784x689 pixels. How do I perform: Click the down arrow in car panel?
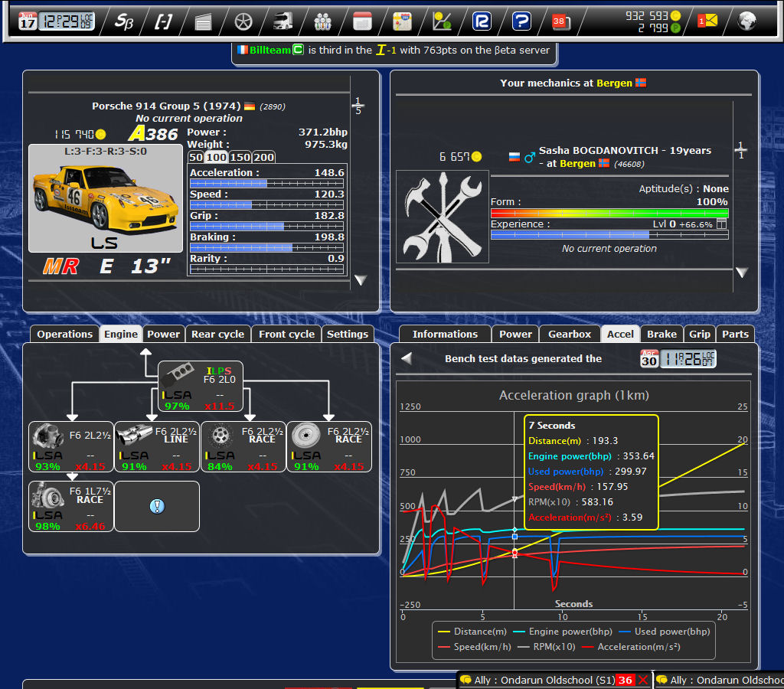[361, 279]
